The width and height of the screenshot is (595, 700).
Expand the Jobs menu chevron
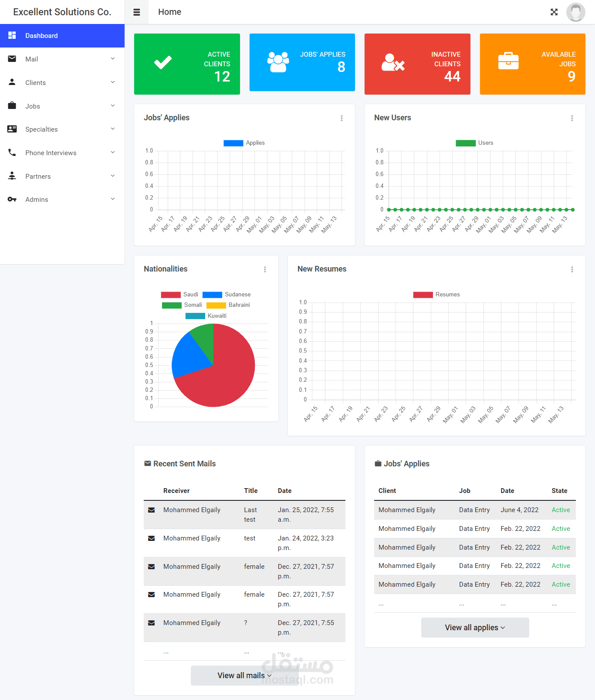tap(113, 106)
